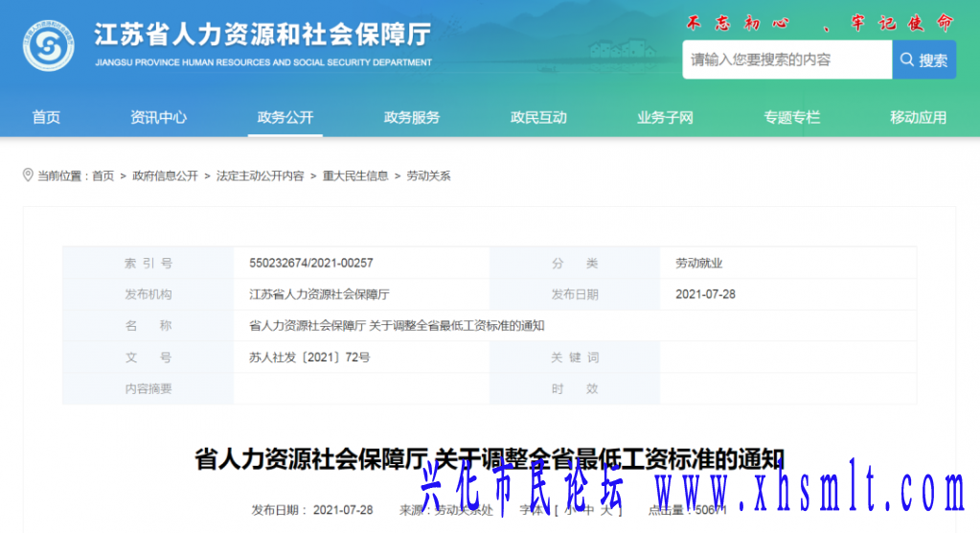Open the 政务公开 navigation tab
This screenshot has height=533, width=980.
point(285,117)
